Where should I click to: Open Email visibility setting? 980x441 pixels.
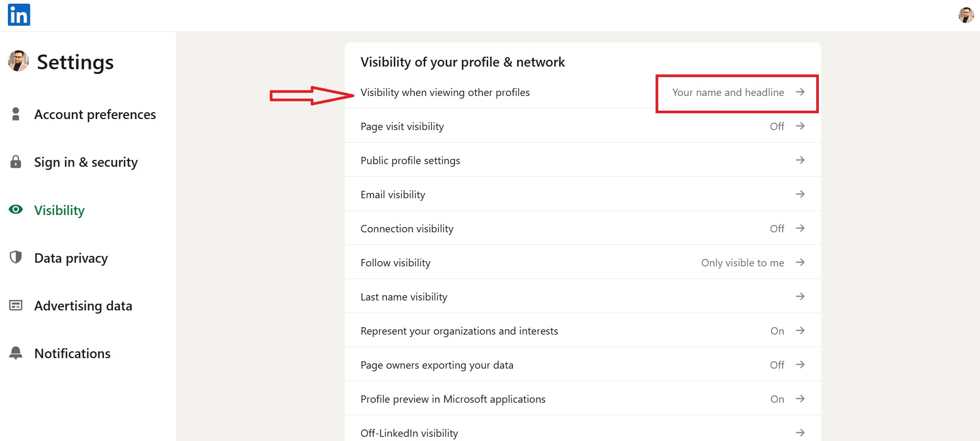583,195
